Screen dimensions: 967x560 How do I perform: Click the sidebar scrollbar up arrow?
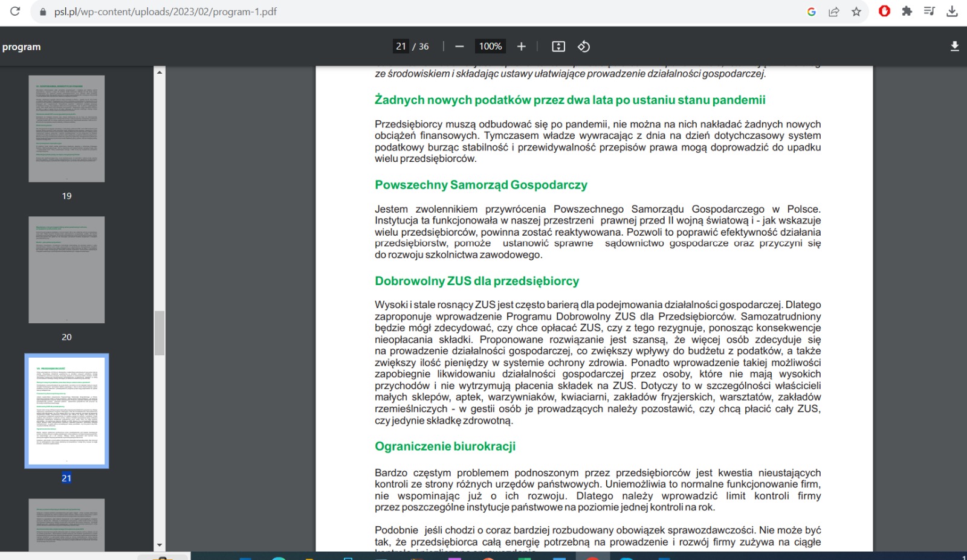(160, 72)
